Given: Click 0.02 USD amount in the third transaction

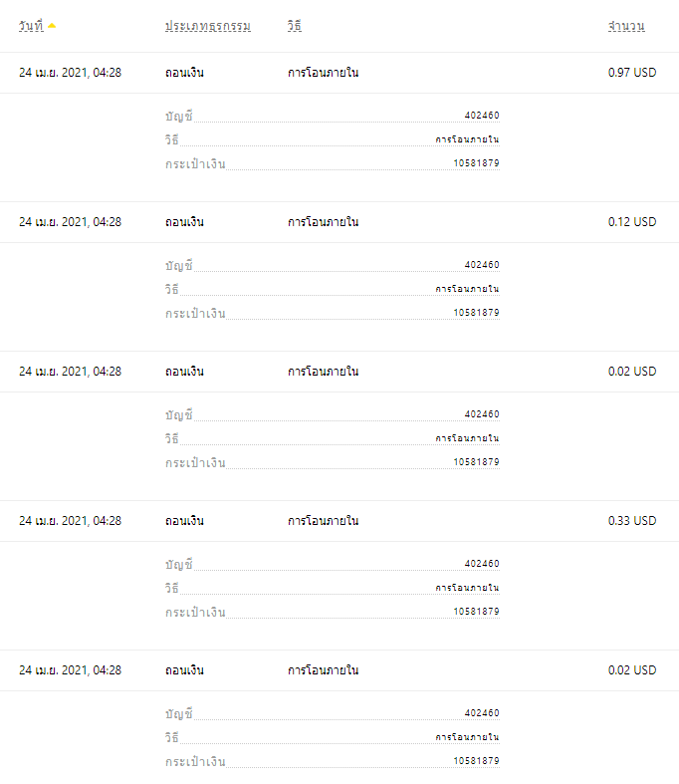Looking at the screenshot, I should pyautogui.click(x=632, y=372).
